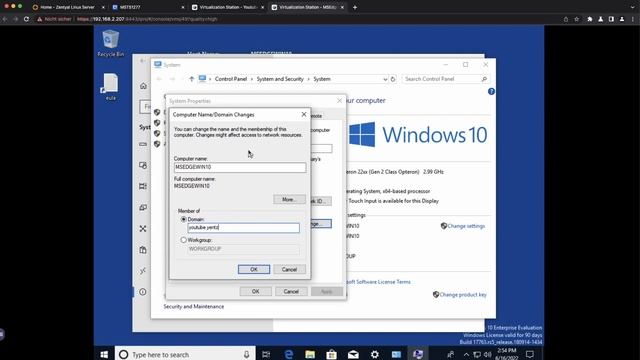Click the network icon in system tray
Viewport: 640px width, 360px height.
477,354
